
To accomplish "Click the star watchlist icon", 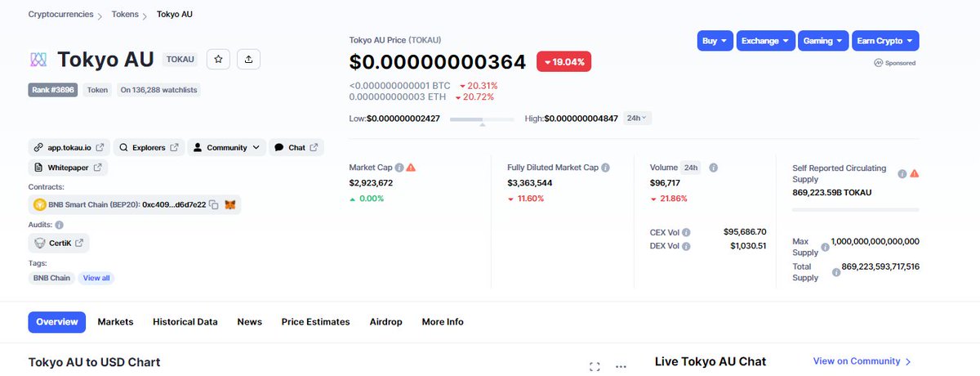I will pos(218,59).
